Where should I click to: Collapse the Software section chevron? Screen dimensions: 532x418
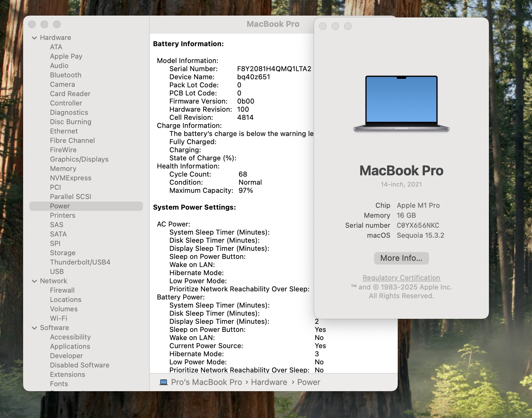pyautogui.click(x=34, y=328)
